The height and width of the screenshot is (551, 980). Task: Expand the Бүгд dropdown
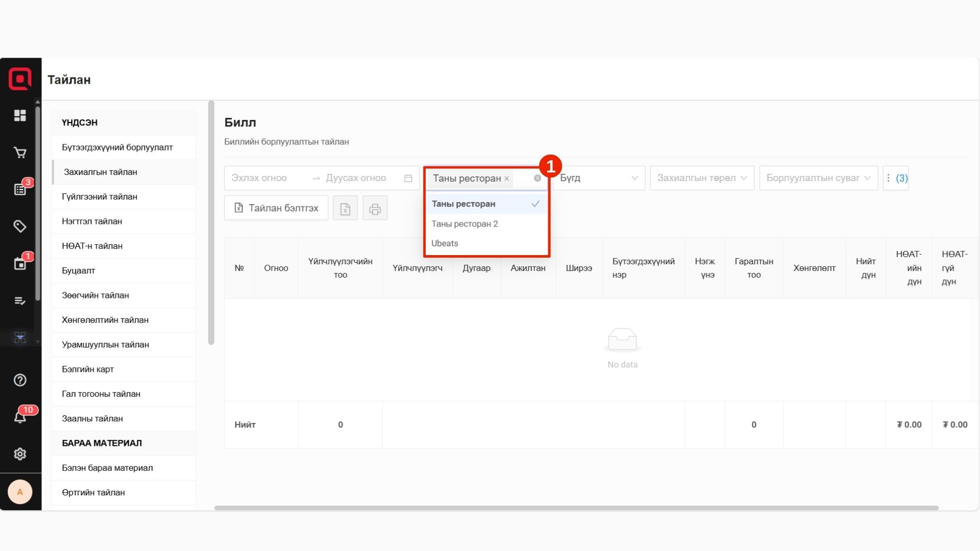(599, 178)
